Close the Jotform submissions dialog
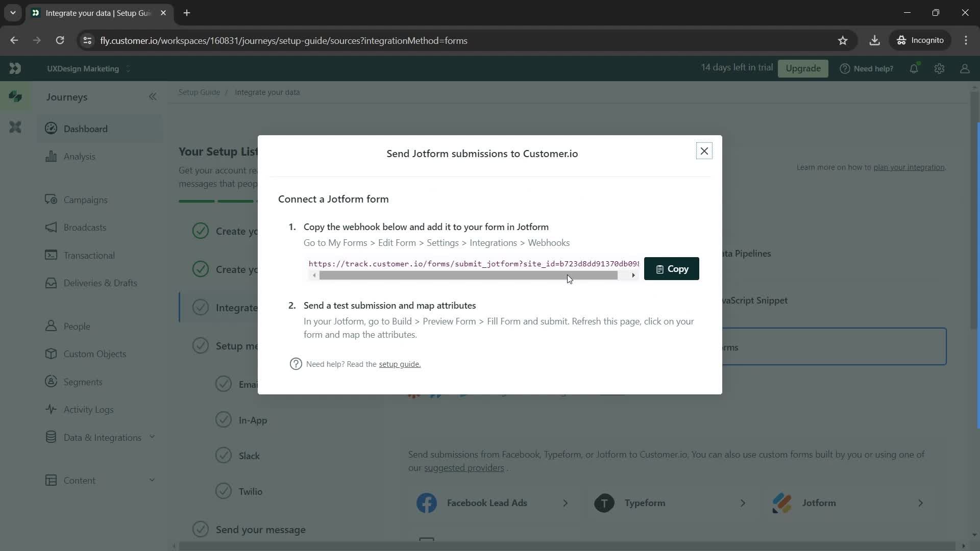Viewport: 980px width, 551px height. (x=704, y=151)
